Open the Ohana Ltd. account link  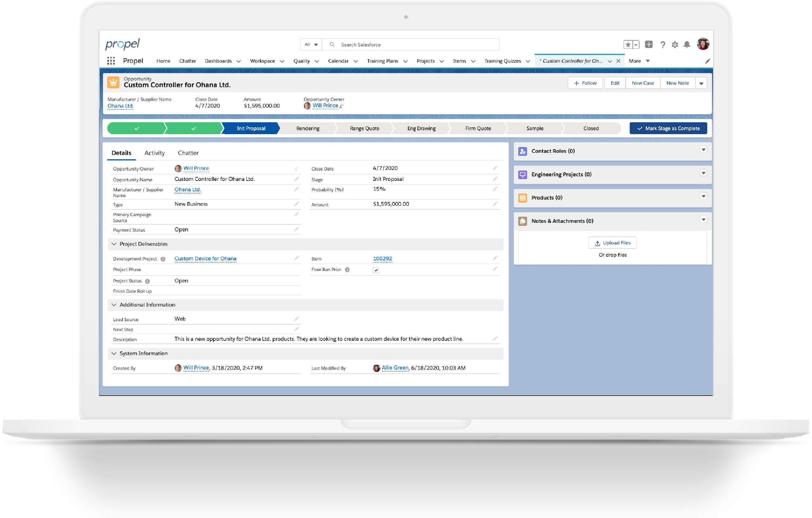pos(120,106)
